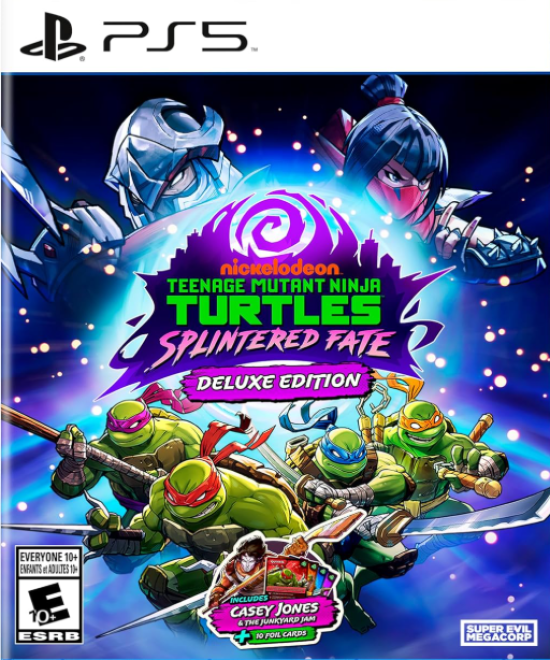Click the Super Evil Megacorp logo
The width and height of the screenshot is (550, 660).
pyautogui.click(x=498, y=633)
